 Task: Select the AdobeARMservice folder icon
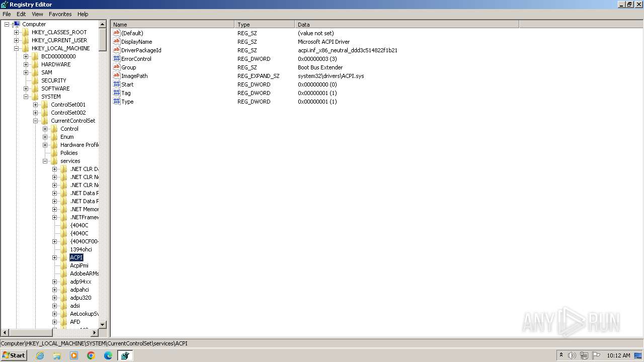(63, 274)
